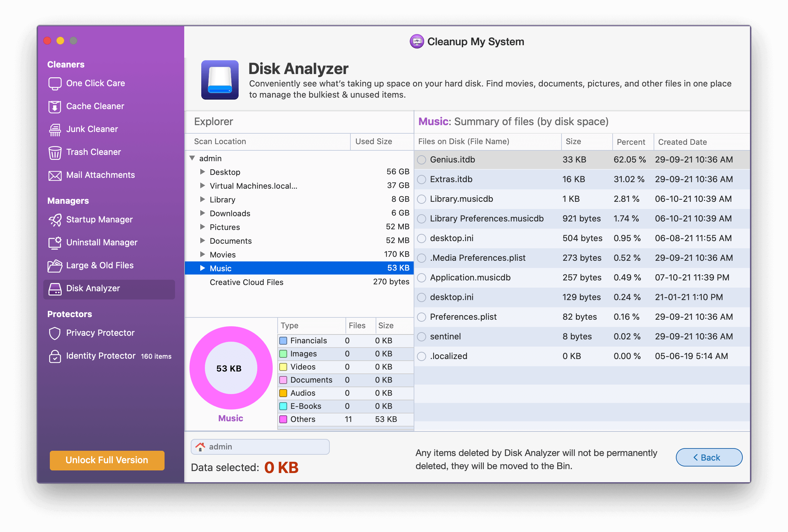This screenshot has width=788, height=532.
Task: Tick the Extras.itdb selection circle
Action: [422, 180]
